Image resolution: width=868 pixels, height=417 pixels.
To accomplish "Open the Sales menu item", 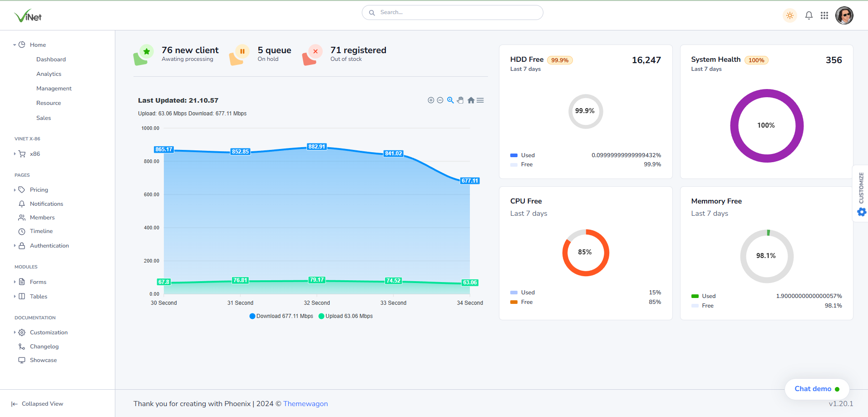I will click(x=44, y=118).
